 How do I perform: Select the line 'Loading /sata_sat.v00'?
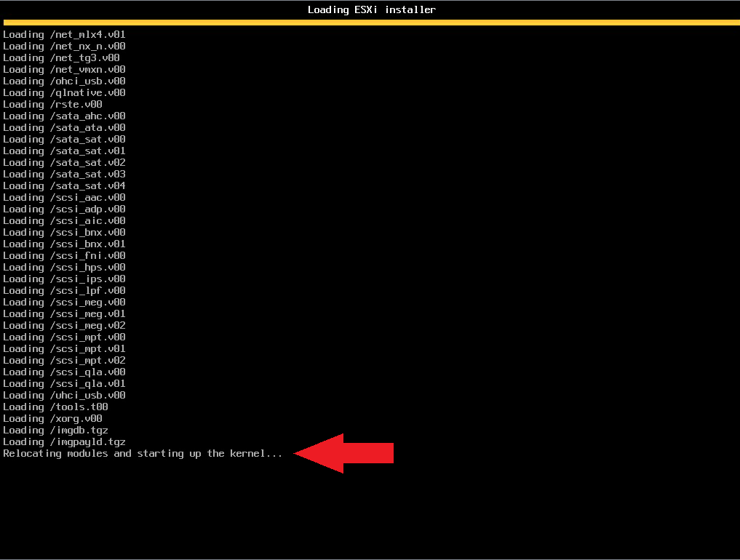[64, 139]
